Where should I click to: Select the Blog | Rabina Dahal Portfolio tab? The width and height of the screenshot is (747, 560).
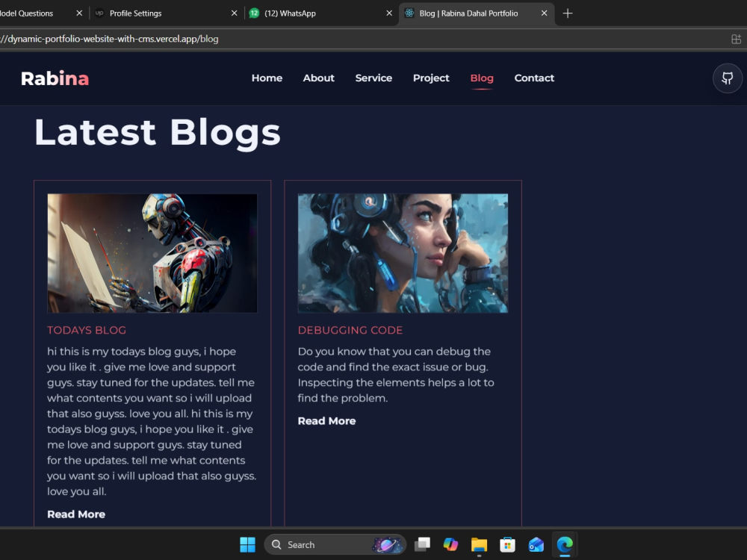[477, 13]
